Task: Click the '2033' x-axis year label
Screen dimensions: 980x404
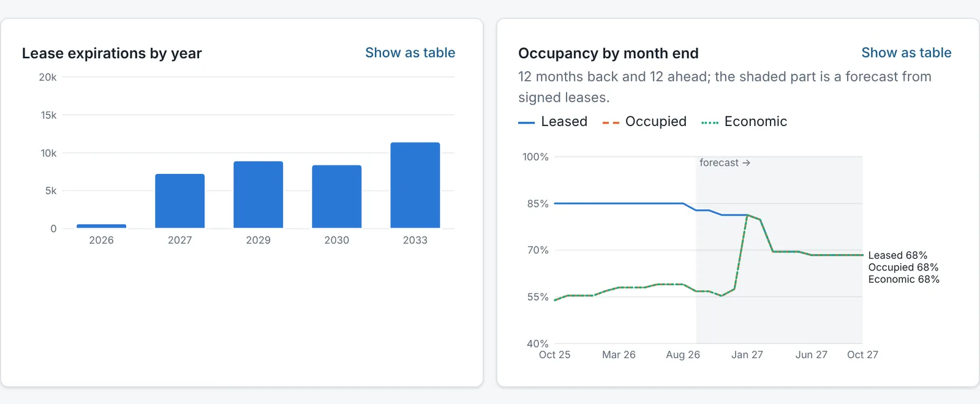Action: 415,240
